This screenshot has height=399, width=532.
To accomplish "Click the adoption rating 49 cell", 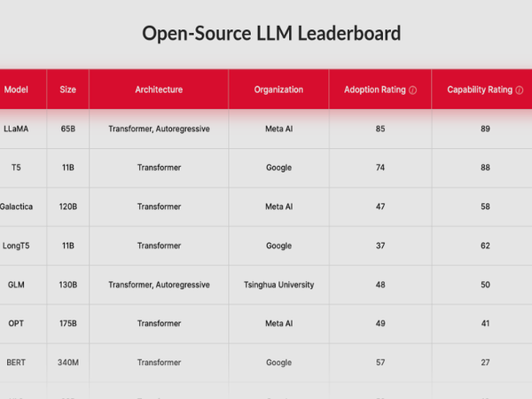I will [380, 324].
